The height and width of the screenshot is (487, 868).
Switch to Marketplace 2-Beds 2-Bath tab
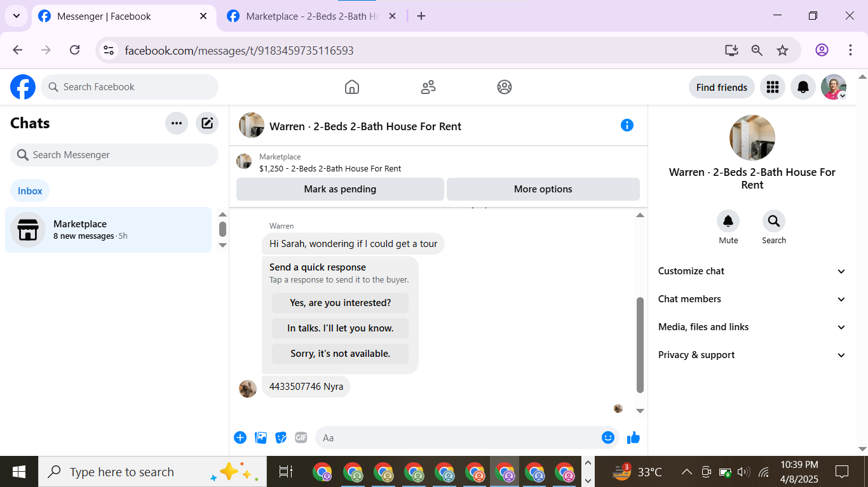pyautogui.click(x=311, y=16)
